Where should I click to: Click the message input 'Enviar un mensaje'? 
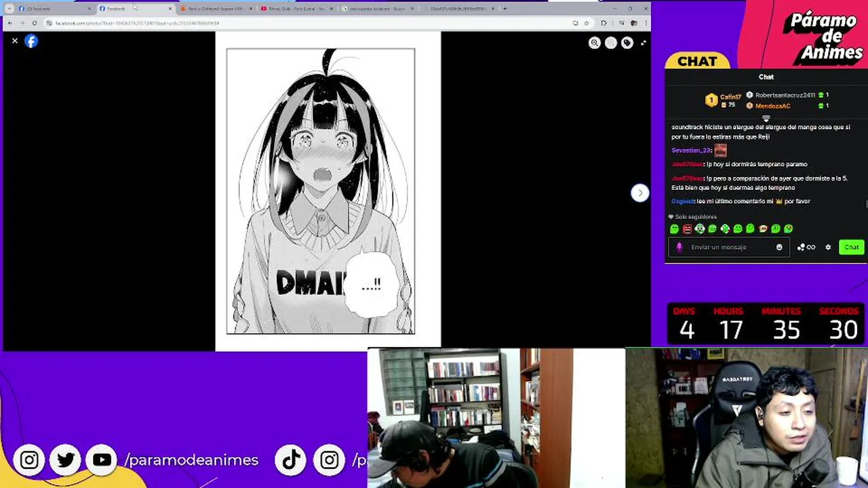coord(729,247)
